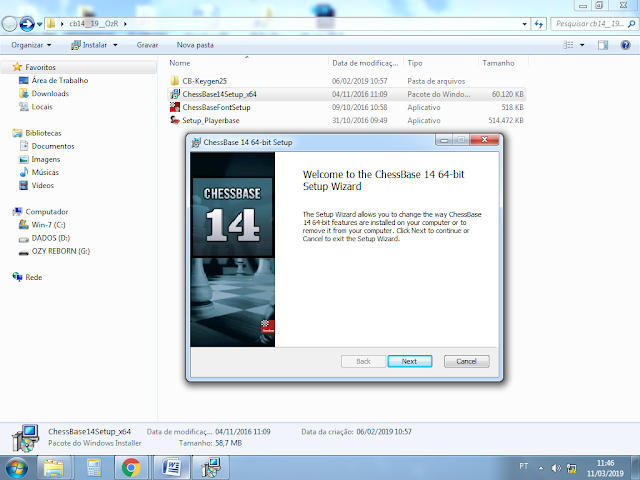Viewport: 640px width, 480px height.
Task: Click the Explorer forward navigation arrow
Action: [x=27, y=24]
